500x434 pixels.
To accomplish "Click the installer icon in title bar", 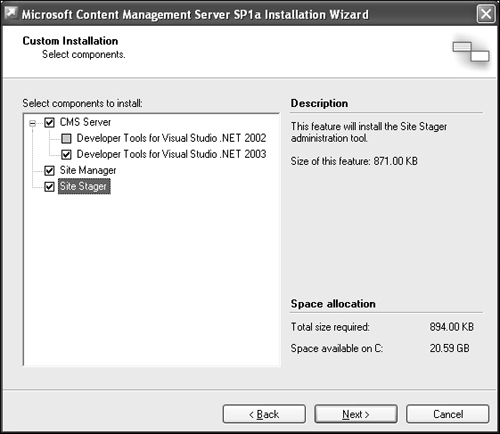I will point(11,13).
